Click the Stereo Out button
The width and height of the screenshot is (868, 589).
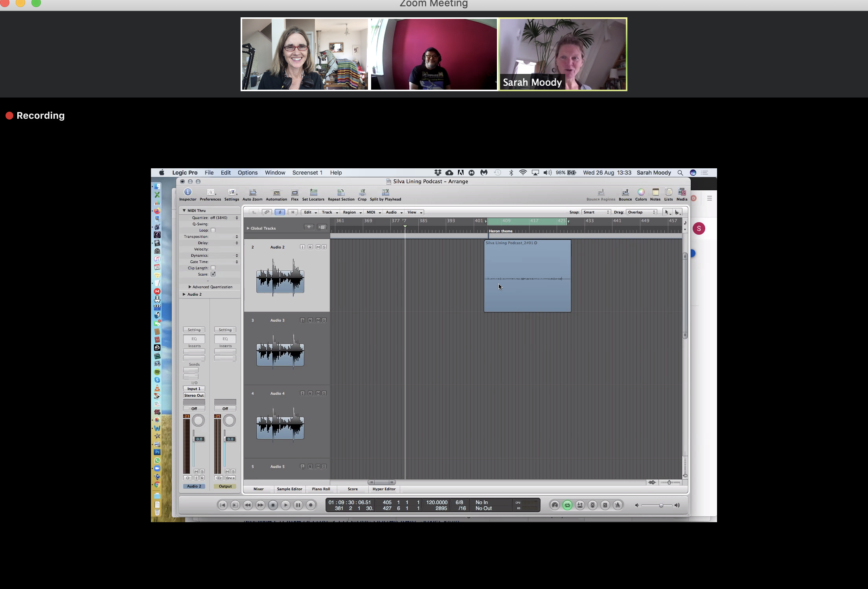tap(194, 396)
